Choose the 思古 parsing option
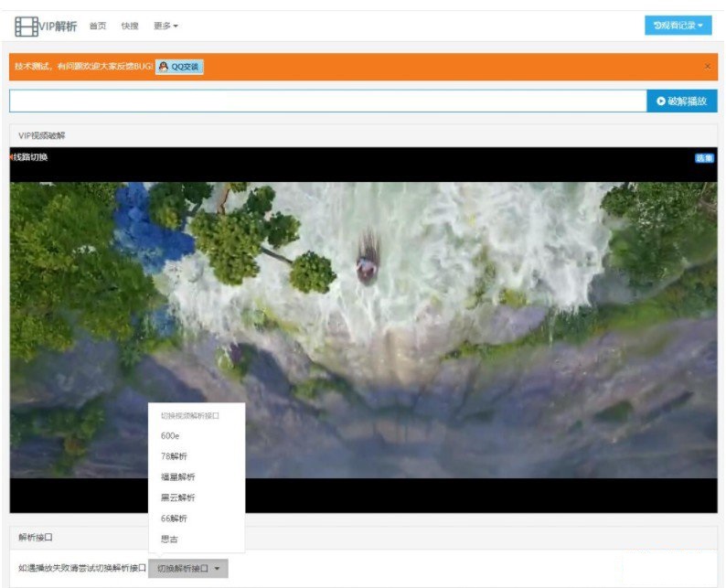726x588 pixels. pos(169,540)
